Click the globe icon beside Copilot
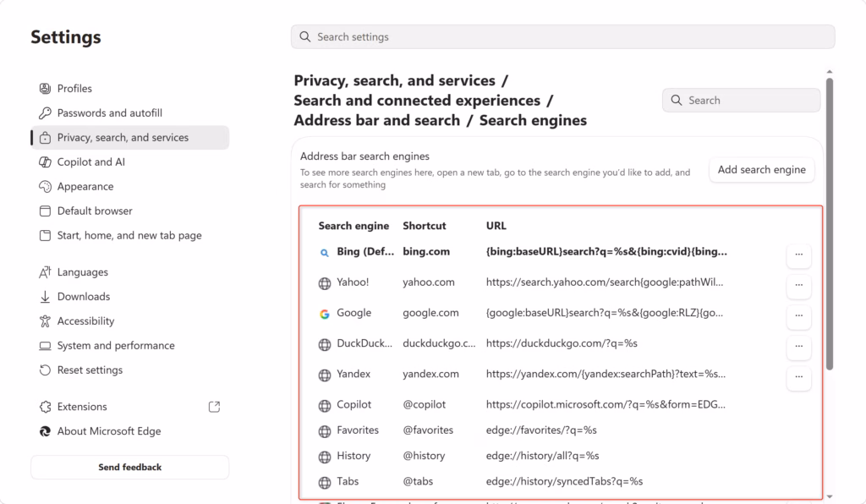866x504 pixels. coord(324,406)
